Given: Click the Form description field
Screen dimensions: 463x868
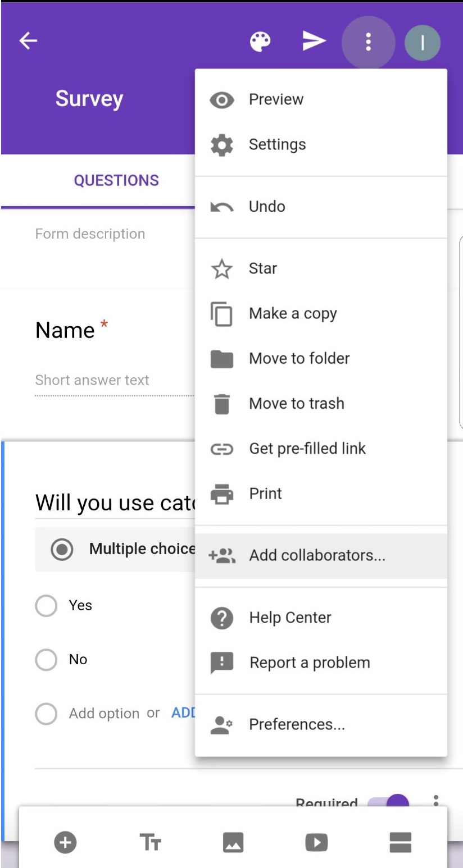Looking at the screenshot, I should point(90,234).
